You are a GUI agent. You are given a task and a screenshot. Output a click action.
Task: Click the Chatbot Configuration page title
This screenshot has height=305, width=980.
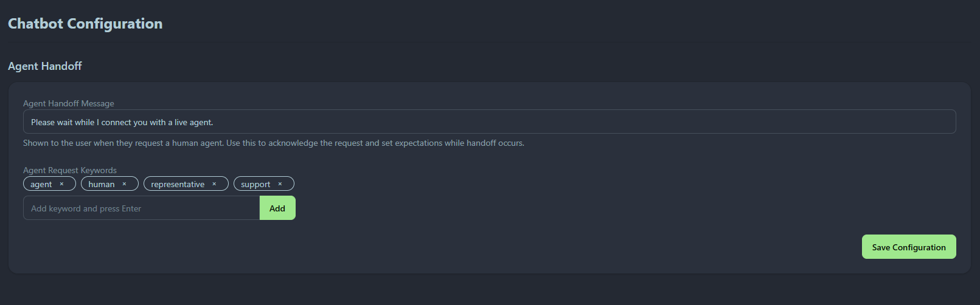click(x=85, y=24)
